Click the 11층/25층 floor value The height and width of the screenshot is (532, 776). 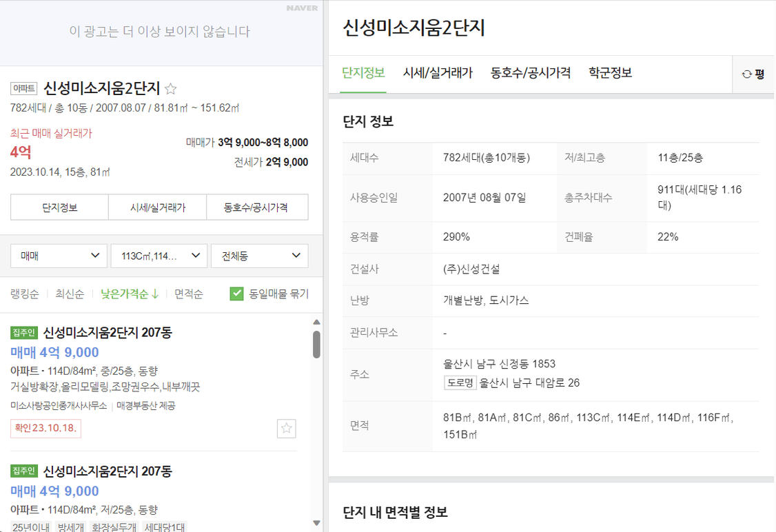coord(680,158)
